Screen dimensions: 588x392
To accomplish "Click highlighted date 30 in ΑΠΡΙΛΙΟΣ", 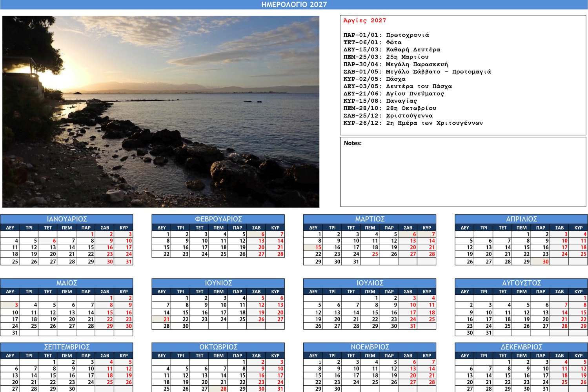I will [541, 261].
